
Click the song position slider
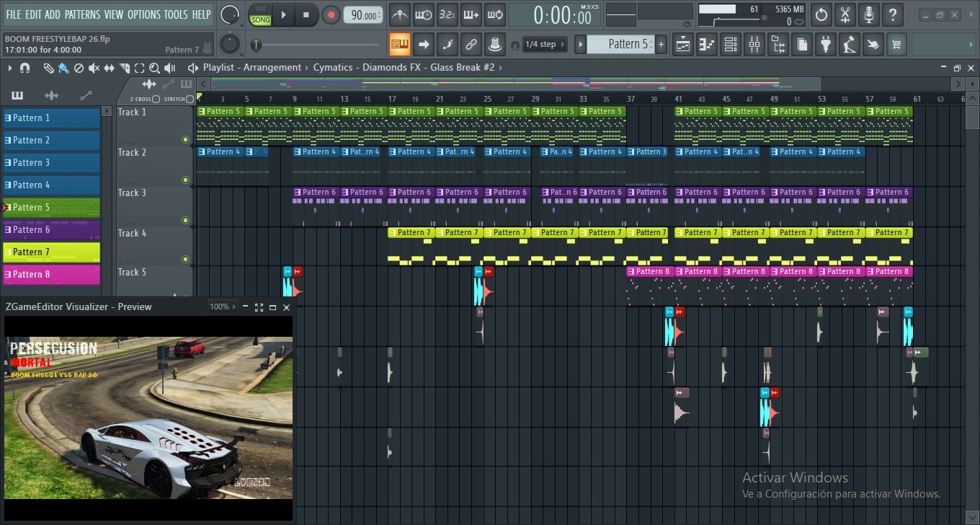pyautogui.click(x=316, y=45)
